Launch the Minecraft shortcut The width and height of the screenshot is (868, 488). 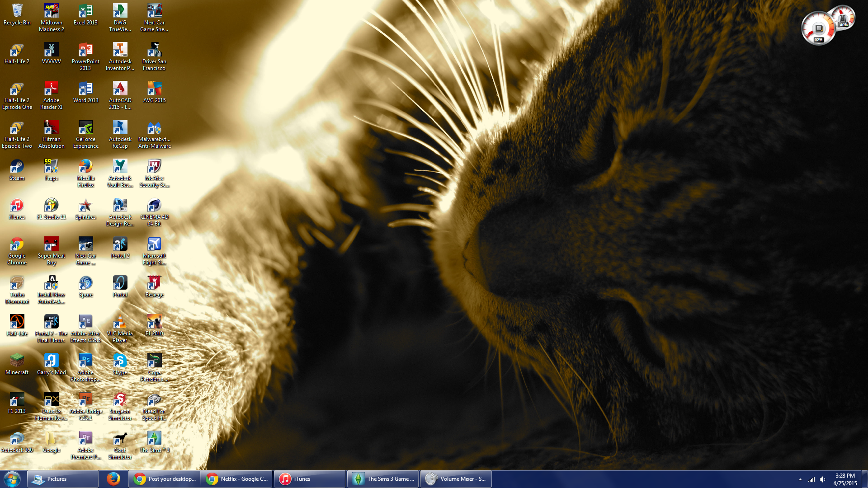point(17,365)
